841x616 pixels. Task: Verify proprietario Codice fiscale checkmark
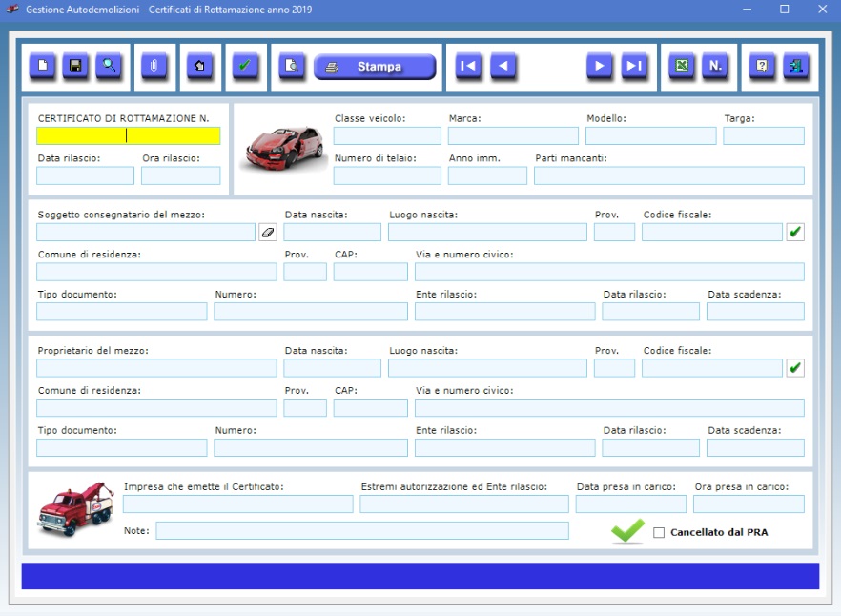coord(795,367)
